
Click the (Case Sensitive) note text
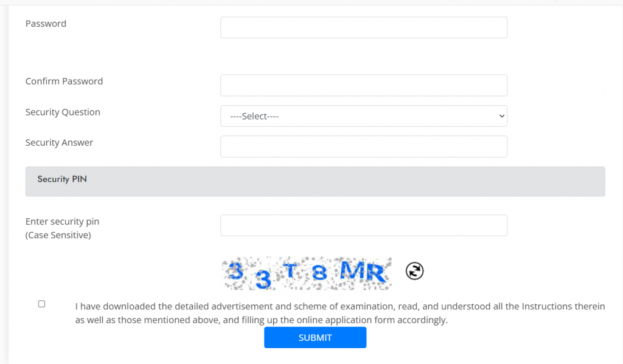pos(58,235)
